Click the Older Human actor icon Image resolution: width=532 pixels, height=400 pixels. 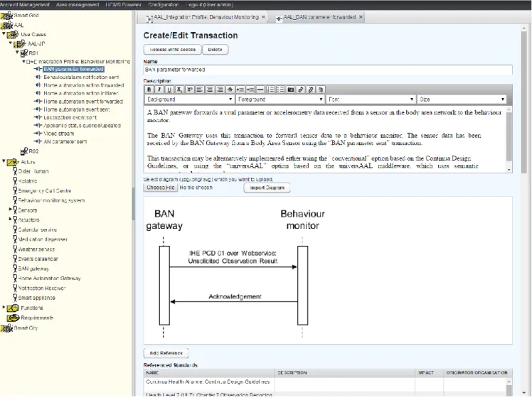coord(15,171)
